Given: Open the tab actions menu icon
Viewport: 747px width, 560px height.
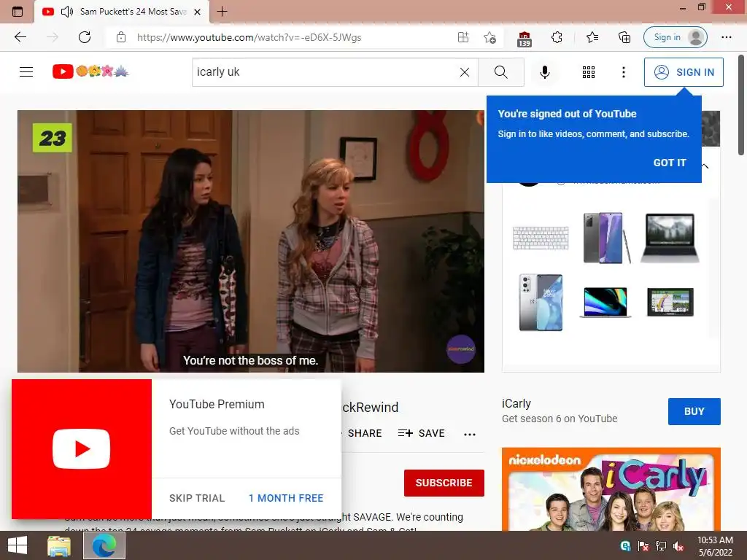Looking at the screenshot, I should 18,12.
